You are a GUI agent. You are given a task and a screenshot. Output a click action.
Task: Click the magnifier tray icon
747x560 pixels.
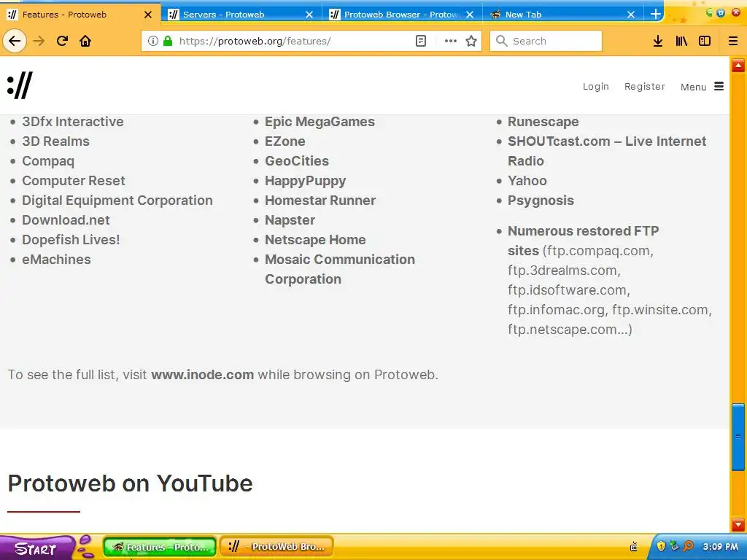click(688, 546)
